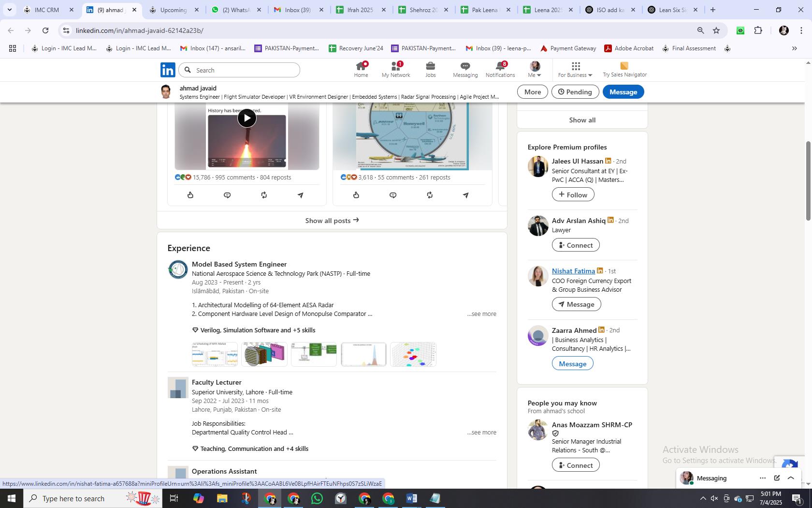Connect with Adv Arslan Ashiq
This screenshot has width=812, height=508.
[576, 245]
